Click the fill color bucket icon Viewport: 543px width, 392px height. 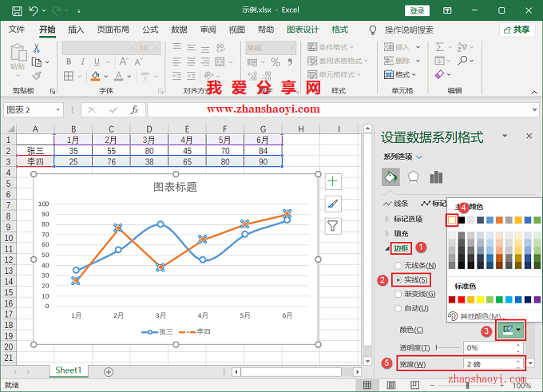coord(95,76)
